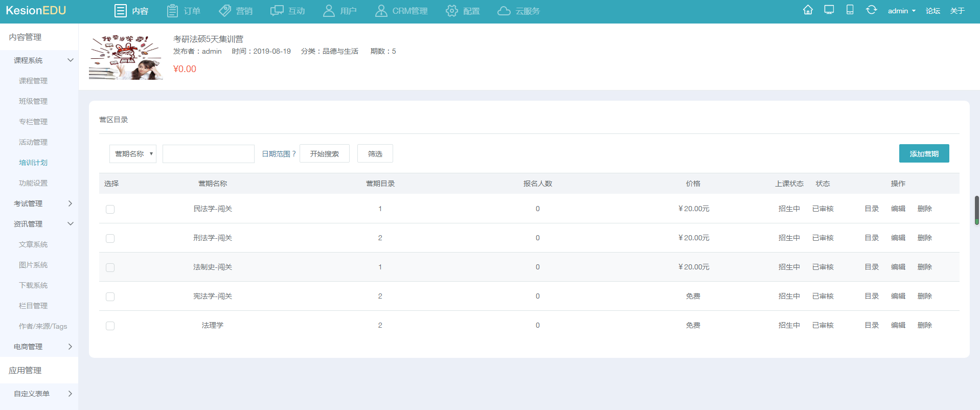Click 编辑 link for 刑法学-闯关
Image resolution: width=980 pixels, height=410 pixels.
click(x=898, y=238)
